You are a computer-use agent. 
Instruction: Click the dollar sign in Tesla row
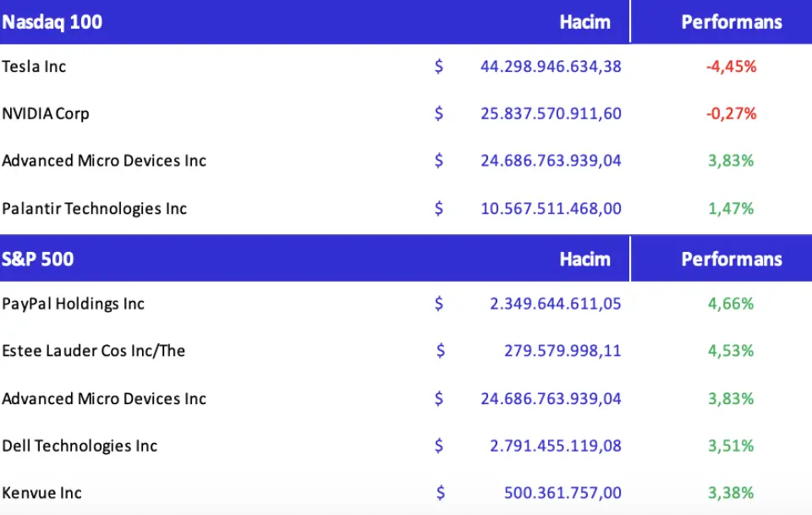pos(438,66)
